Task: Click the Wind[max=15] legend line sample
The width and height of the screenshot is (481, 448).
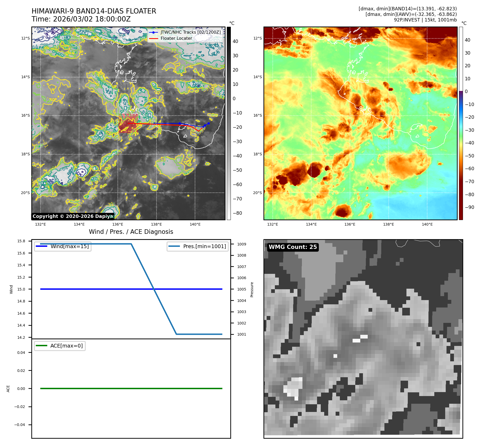Action: [42, 246]
